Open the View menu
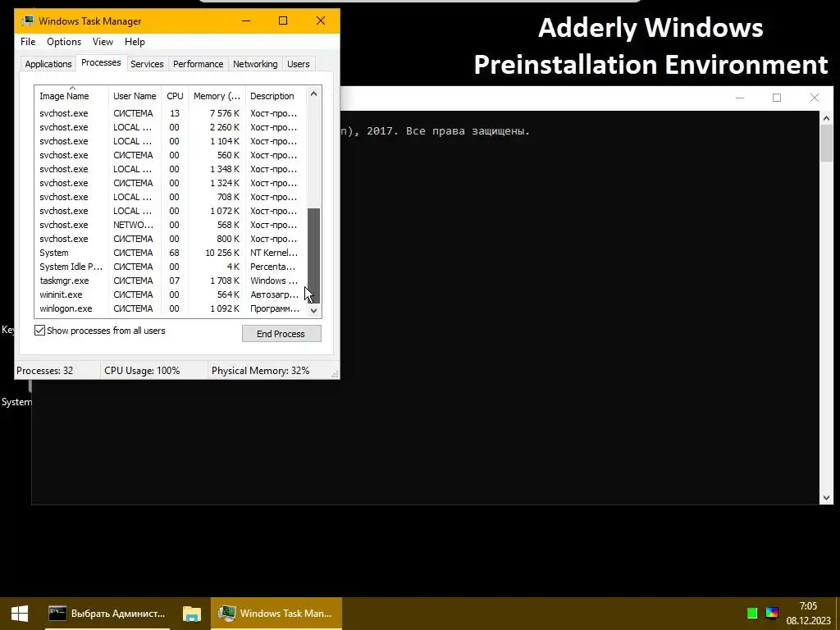 103,42
